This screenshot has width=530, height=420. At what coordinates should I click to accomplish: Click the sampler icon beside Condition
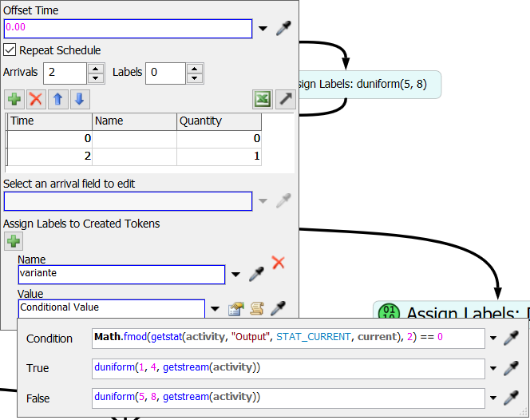[511, 338]
